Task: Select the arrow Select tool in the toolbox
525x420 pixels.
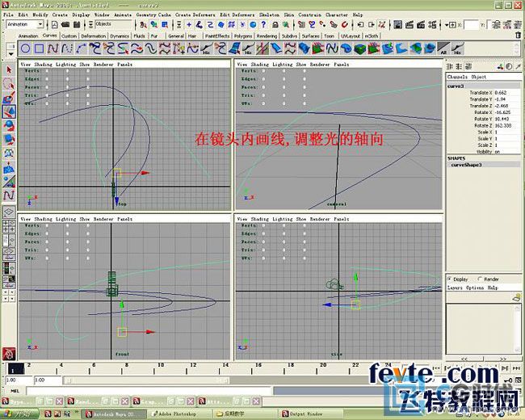Action: (9, 70)
